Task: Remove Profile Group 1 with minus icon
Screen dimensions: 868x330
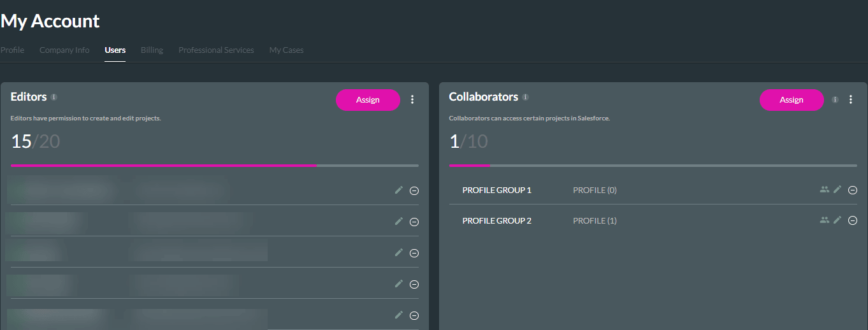Action: tap(853, 190)
